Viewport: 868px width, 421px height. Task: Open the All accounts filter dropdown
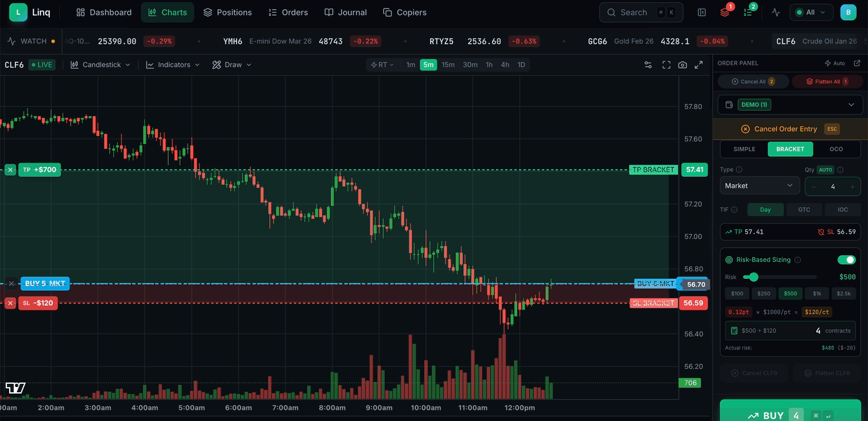tap(811, 12)
